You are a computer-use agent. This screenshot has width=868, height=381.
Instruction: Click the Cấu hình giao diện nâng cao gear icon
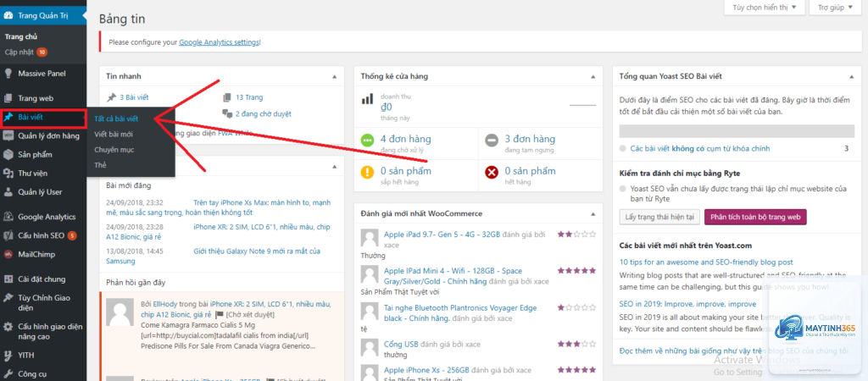8,326
